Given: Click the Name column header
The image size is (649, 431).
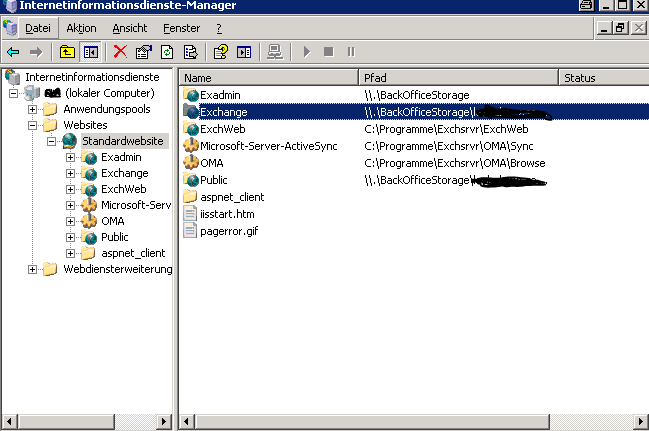Looking at the screenshot, I should pos(268,77).
